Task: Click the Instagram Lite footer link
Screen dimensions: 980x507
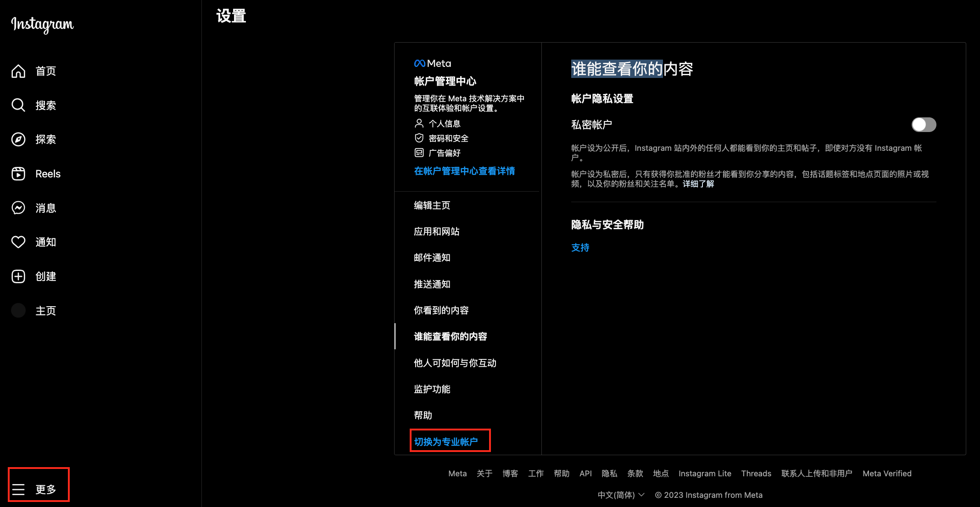Action: coord(705,474)
